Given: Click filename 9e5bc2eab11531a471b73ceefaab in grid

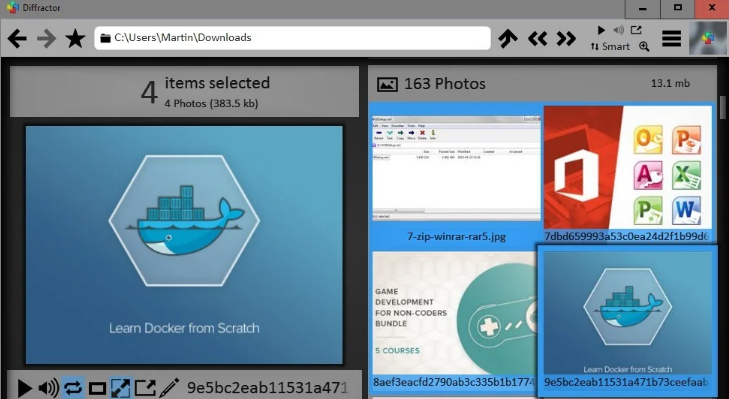Looking at the screenshot, I should pyautogui.click(x=626, y=382).
